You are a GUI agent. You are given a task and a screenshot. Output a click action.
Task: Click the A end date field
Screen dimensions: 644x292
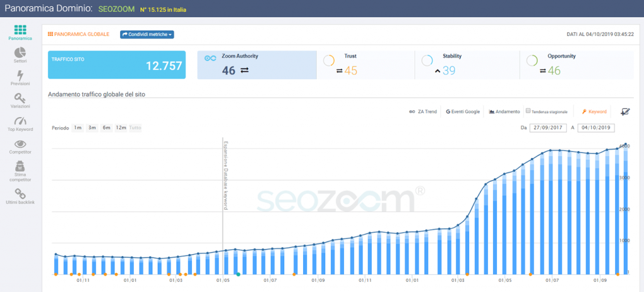click(596, 128)
